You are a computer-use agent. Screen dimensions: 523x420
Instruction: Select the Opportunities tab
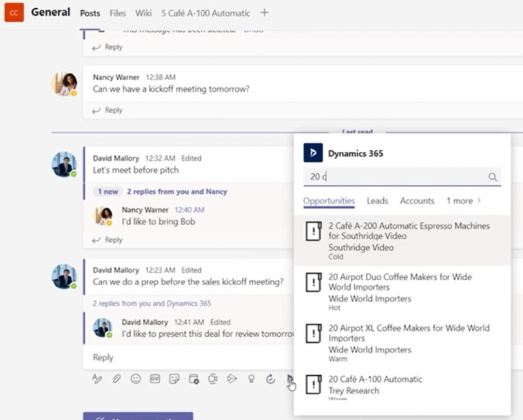[329, 201]
